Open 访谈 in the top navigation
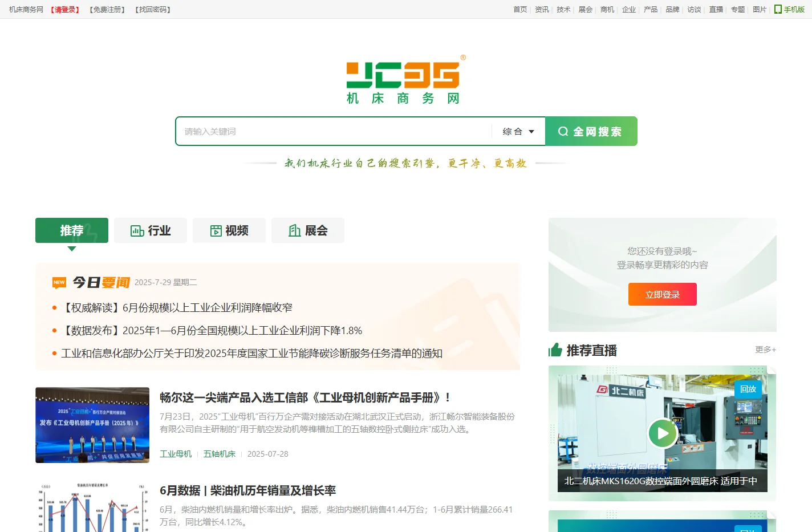812x532 pixels. click(x=695, y=10)
